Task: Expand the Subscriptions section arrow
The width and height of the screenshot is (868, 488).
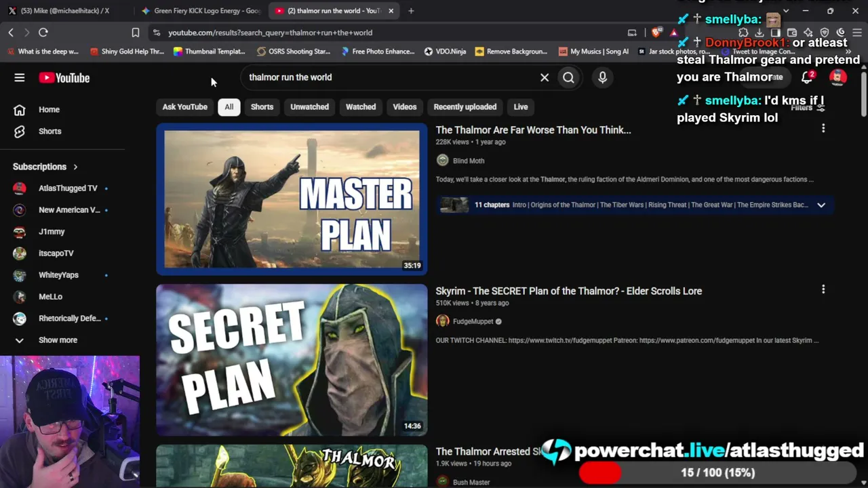Action: [75, 167]
